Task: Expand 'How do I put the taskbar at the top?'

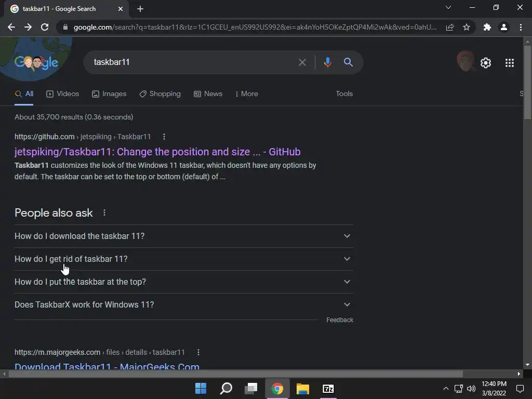Action: coord(183,282)
